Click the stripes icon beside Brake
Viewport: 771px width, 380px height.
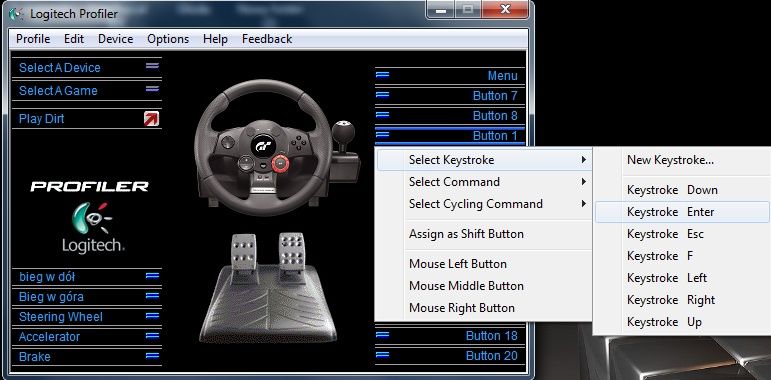(x=152, y=355)
